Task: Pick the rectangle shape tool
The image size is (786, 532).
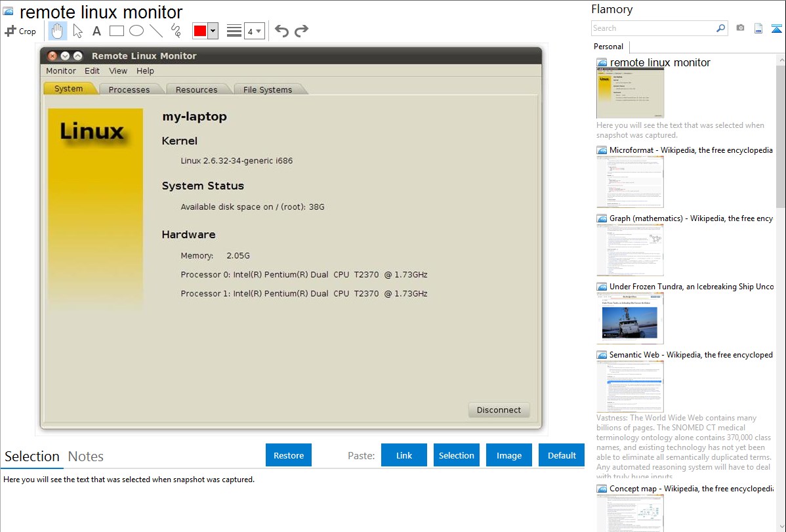Action: pos(117,31)
